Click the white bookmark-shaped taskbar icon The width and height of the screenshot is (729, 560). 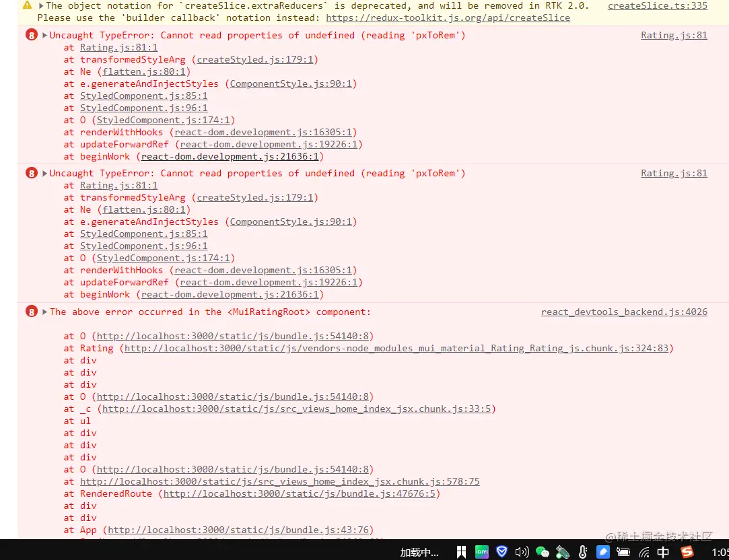[461, 552]
